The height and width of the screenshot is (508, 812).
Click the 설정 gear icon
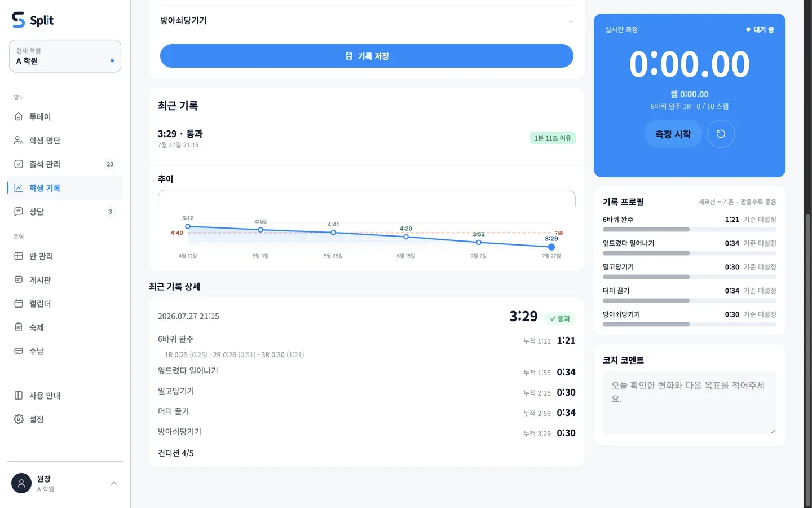[x=19, y=419]
